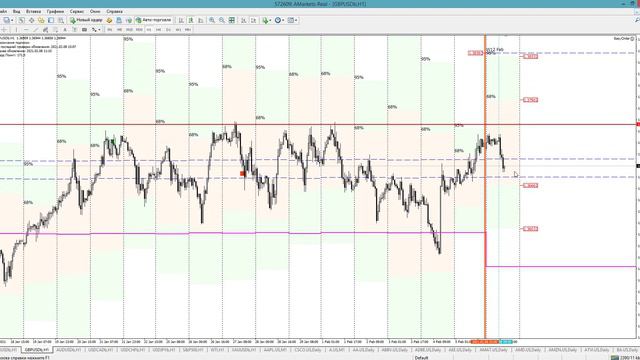
Task: Activate the H4 timeframe button
Action: 159,29
